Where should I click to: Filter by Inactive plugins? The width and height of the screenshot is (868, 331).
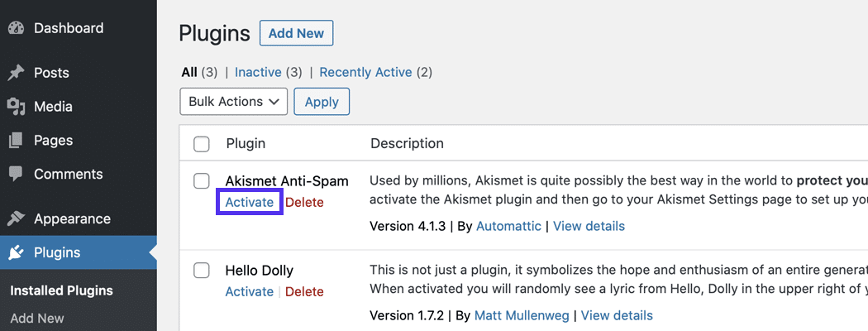point(257,72)
